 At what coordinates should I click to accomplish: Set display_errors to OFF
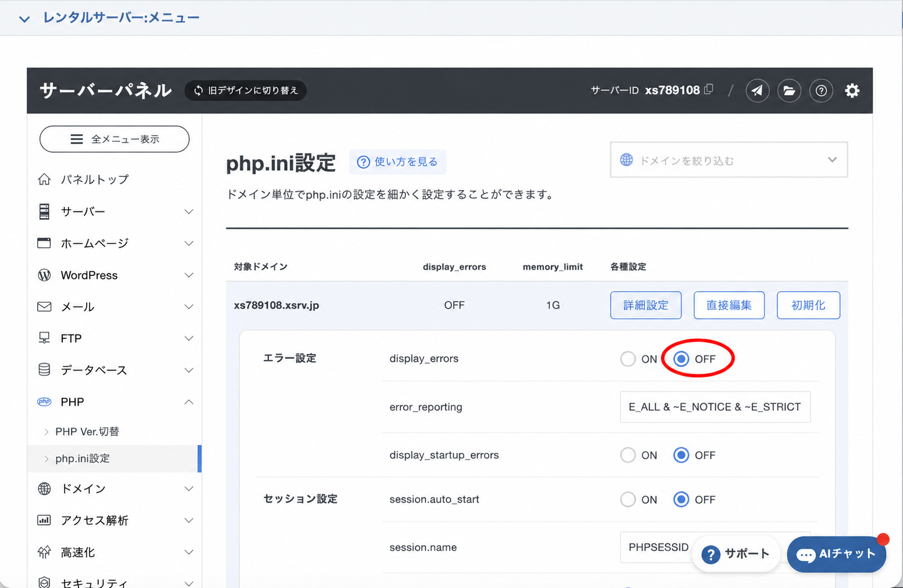(x=681, y=359)
